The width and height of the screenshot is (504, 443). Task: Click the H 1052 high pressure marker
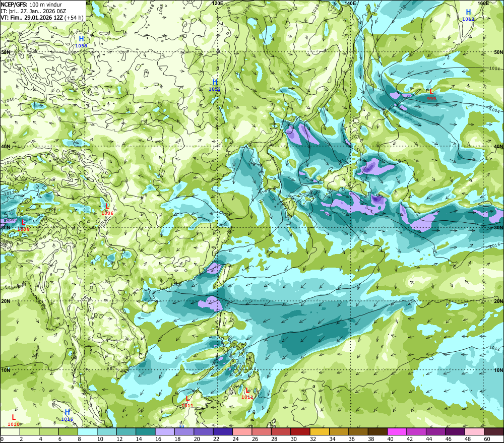click(x=215, y=85)
